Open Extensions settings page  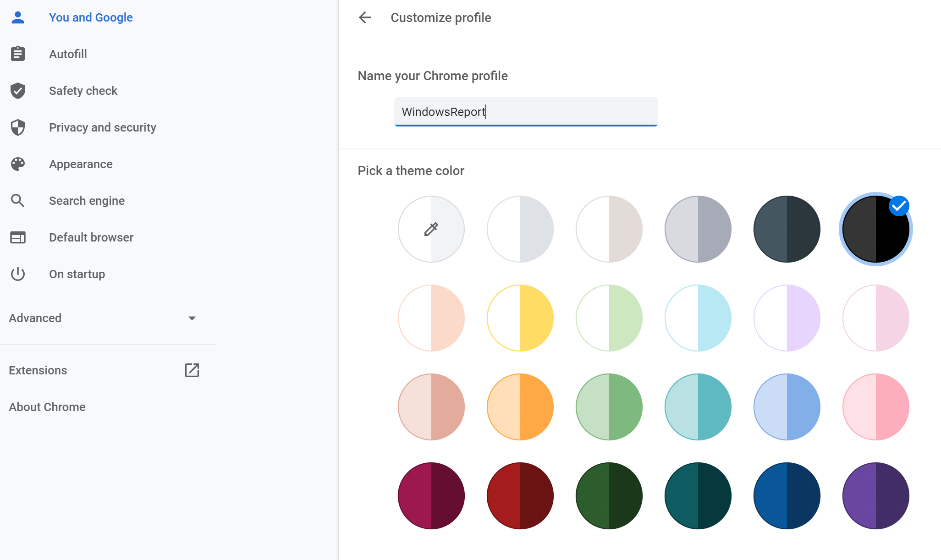point(37,370)
